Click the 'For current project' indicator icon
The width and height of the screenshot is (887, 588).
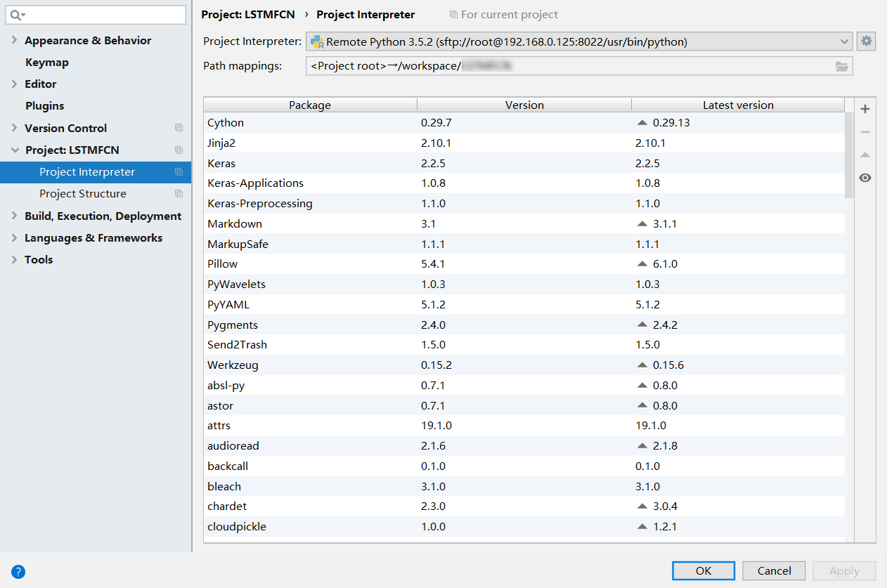pos(455,14)
